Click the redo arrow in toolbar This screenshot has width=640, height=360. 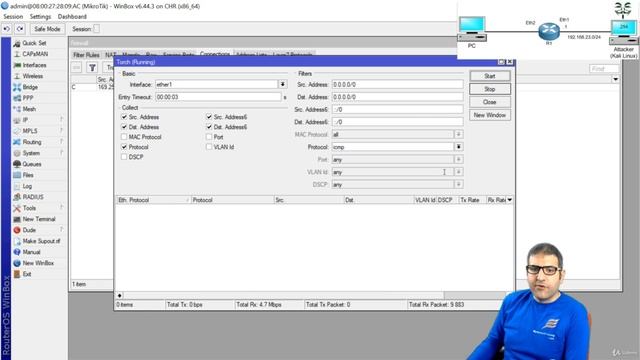click(20, 29)
